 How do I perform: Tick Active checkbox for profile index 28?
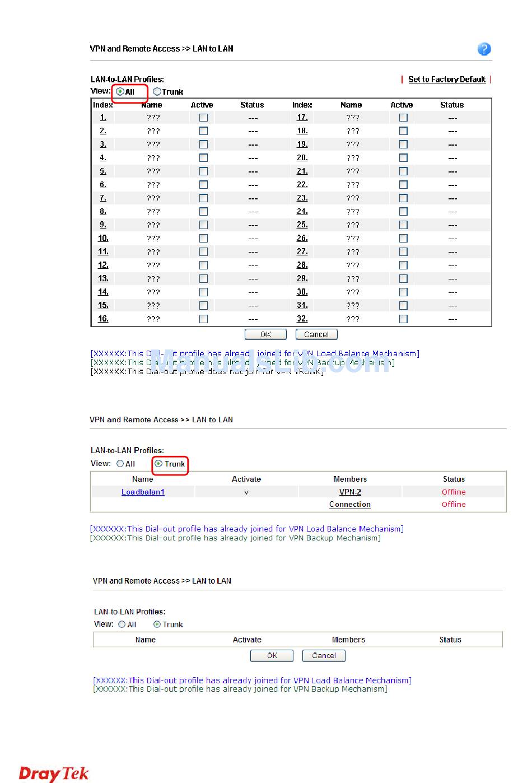tap(403, 265)
